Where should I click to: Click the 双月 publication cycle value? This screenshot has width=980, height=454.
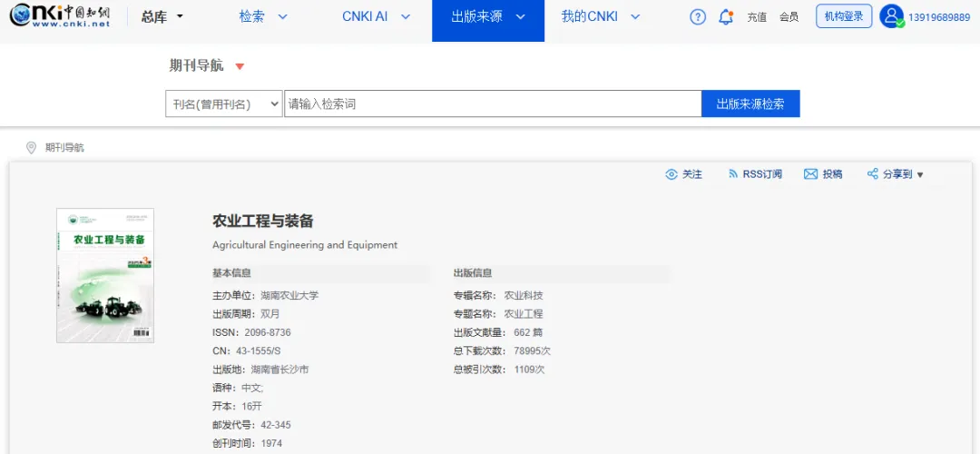click(x=270, y=314)
